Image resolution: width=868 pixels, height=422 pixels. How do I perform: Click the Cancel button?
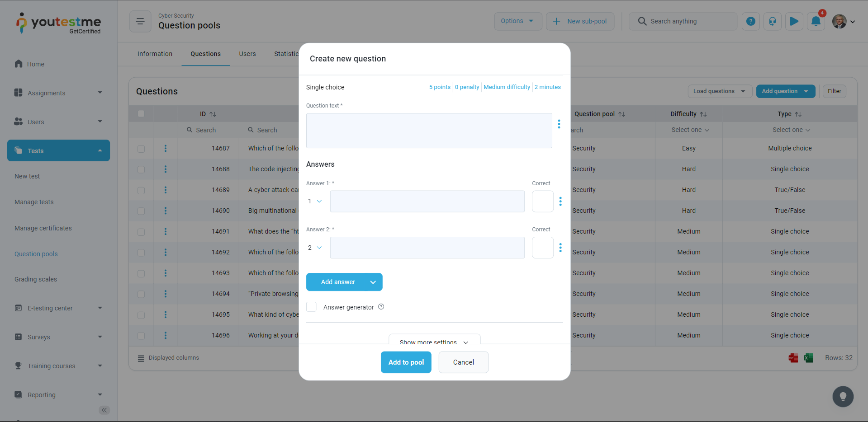click(463, 362)
